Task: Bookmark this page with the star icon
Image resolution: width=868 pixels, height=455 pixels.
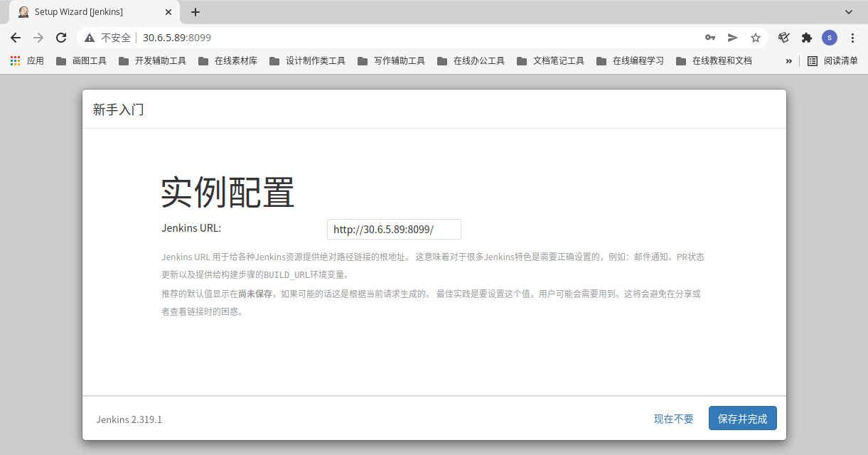Action: (756, 38)
